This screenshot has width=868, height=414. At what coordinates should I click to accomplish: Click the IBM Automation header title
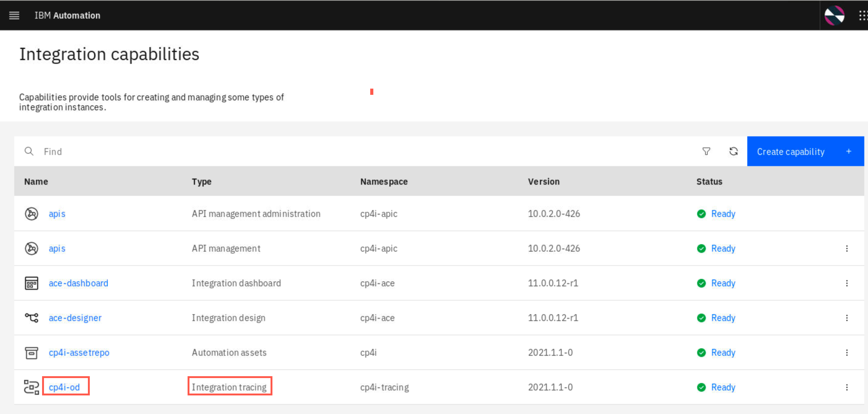pos(67,15)
